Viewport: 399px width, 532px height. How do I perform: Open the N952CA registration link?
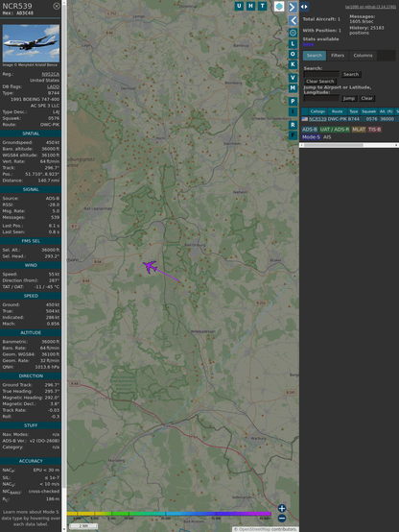pyautogui.click(x=51, y=74)
